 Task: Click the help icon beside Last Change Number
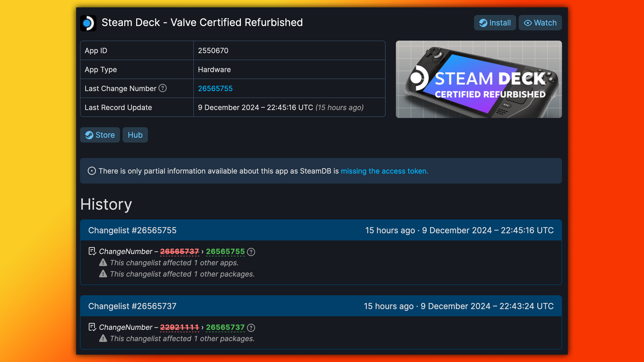[x=163, y=88]
